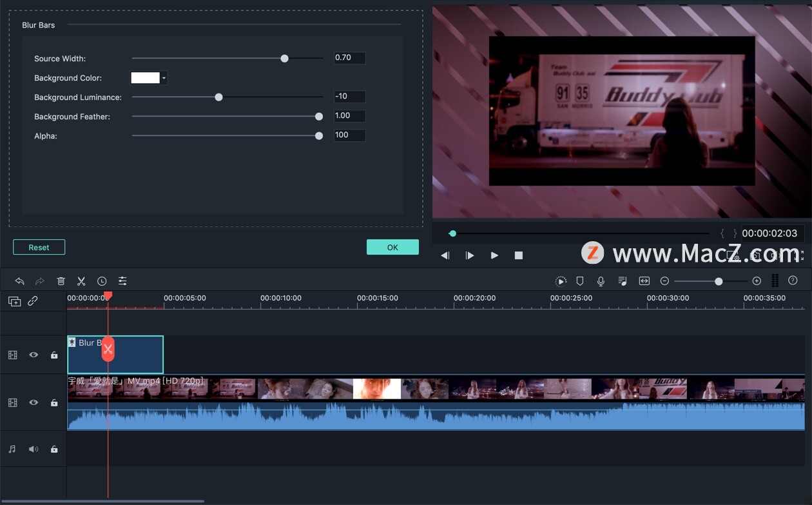Click the Background Luminance slider handle
Viewport: 812px width, 505px height.
218,97
